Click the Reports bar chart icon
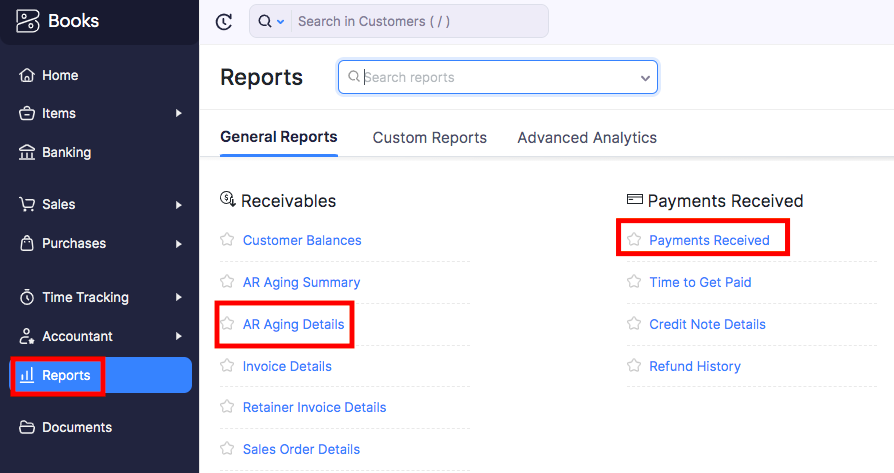 pos(27,375)
